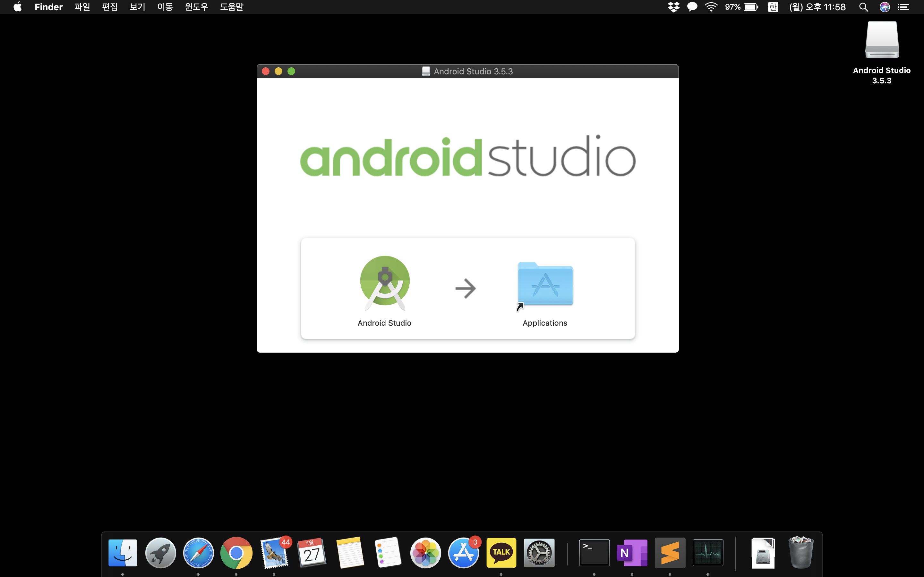Viewport: 924px width, 577px height.
Task: Click the Dropbox menu bar icon
Action: tap(673, 7)
